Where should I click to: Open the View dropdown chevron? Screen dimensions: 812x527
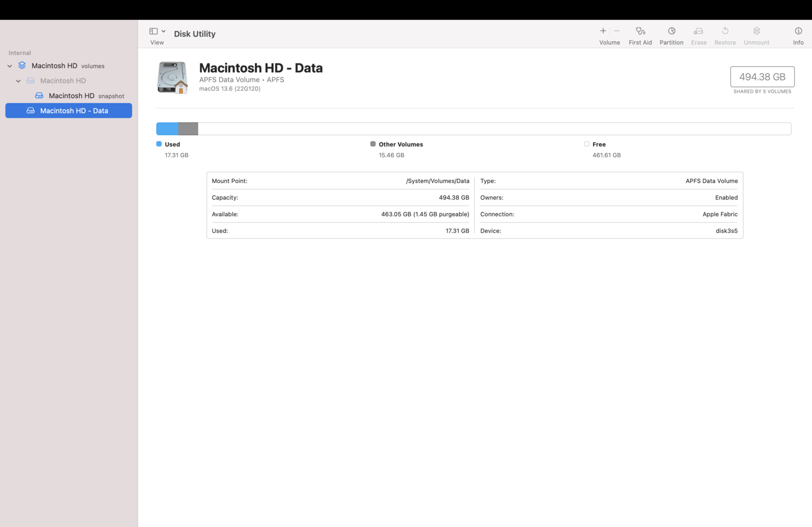(164, 31)
